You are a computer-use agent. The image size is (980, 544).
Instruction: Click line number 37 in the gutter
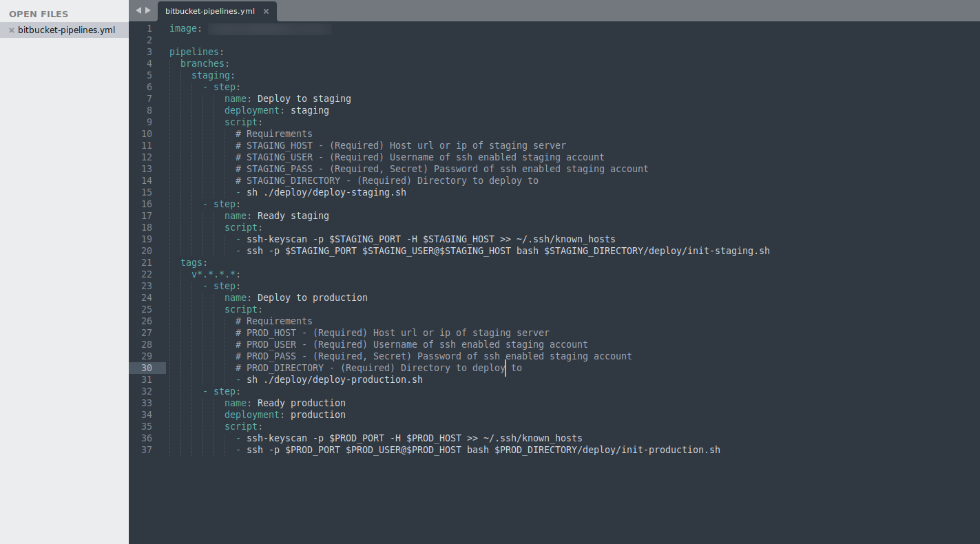(x=147, y=450)
